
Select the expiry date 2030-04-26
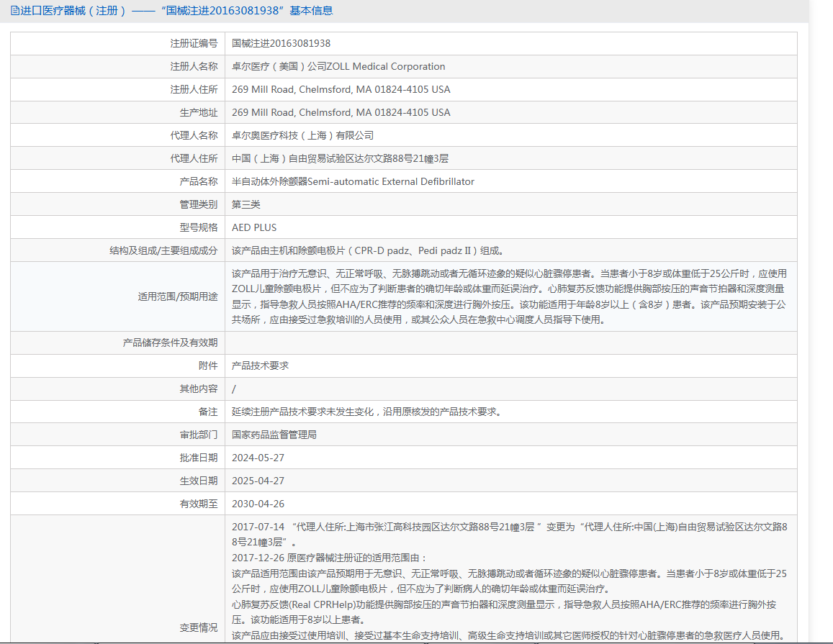coord(258,504)
